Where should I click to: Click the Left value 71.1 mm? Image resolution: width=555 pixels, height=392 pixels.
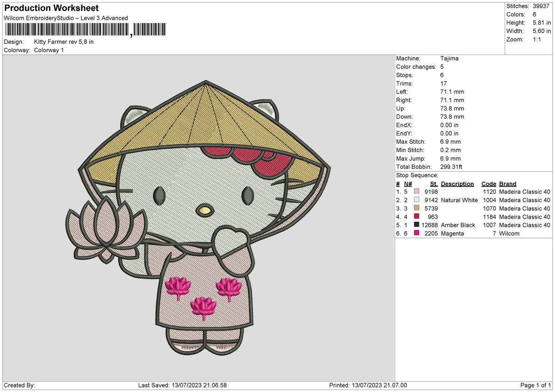(x=452, y=92)
